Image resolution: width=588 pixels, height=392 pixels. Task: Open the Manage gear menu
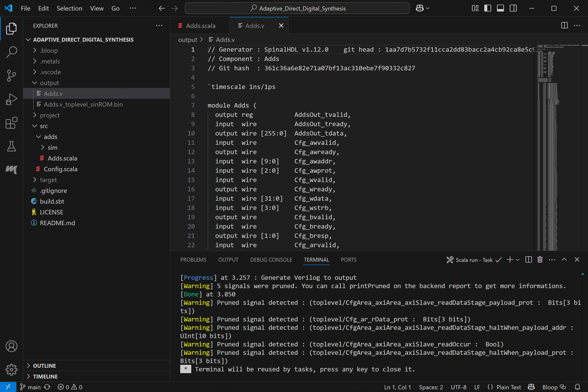pos(11,369)
